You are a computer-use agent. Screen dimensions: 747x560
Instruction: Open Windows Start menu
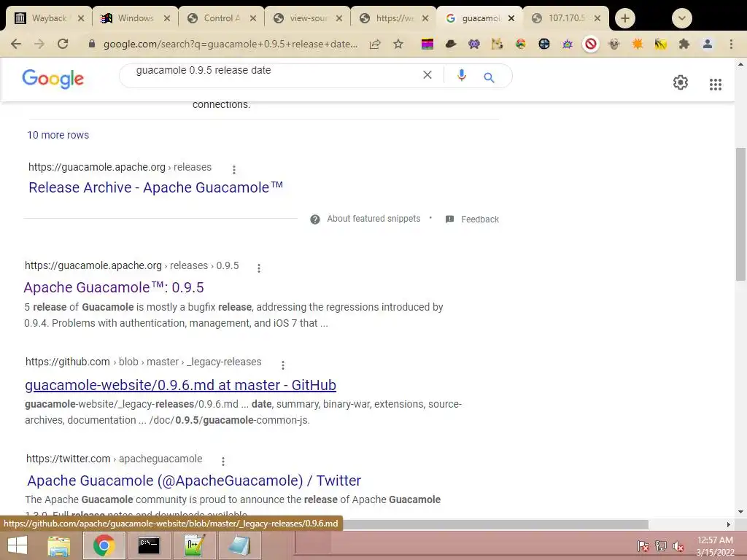click(18, 545)
